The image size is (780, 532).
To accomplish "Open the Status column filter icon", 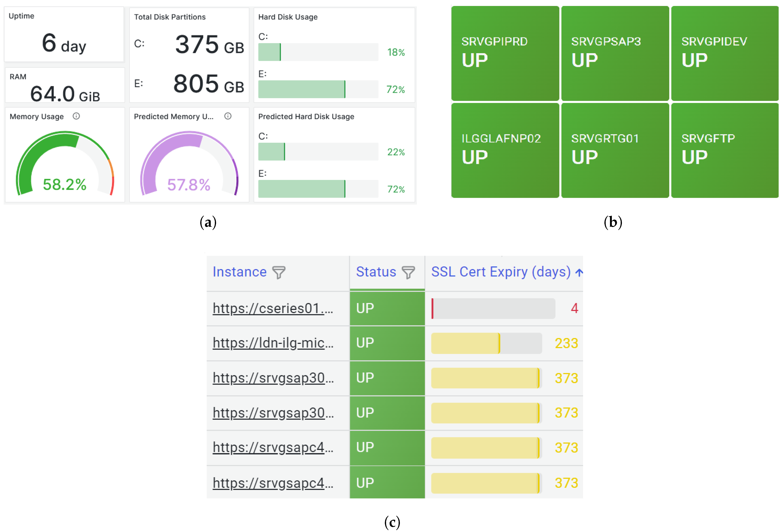I will point(408,272).
